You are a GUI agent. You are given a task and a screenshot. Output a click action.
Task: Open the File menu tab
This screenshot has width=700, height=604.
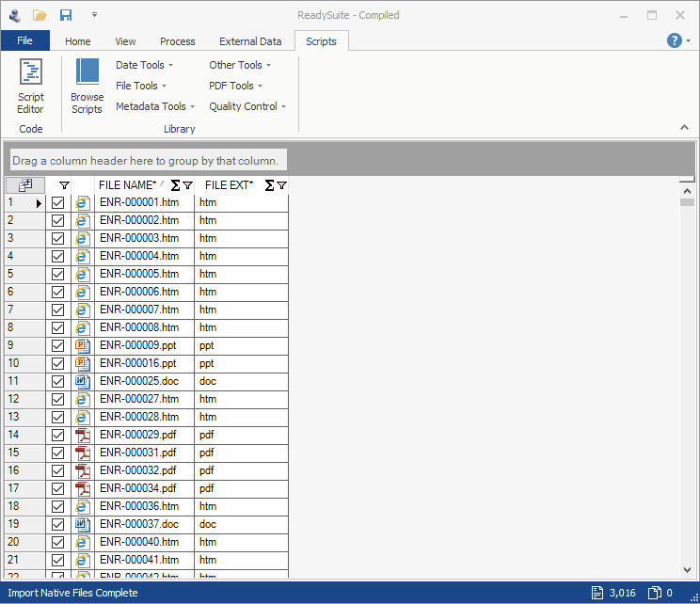tap(24, 41)
